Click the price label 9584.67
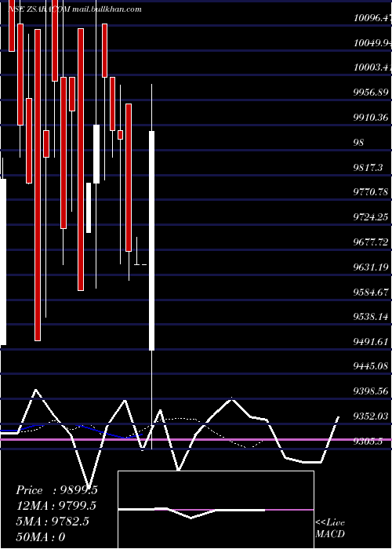This screenshot has height=549, width=392. coord(371,292)
